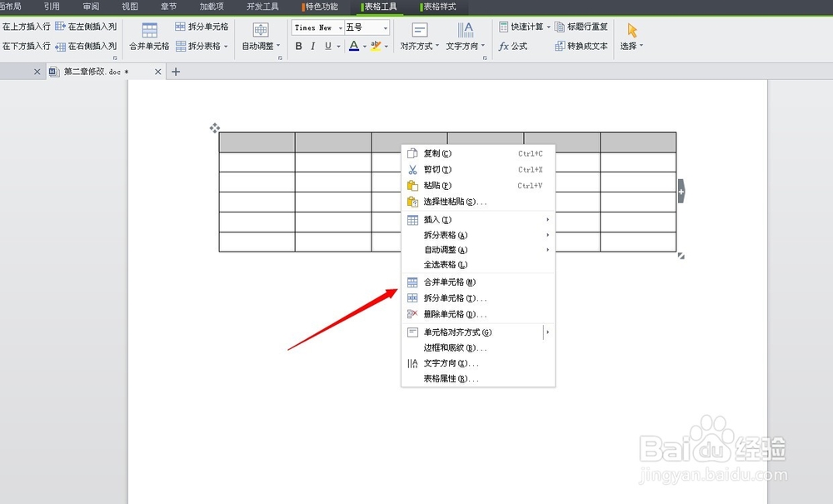Screen dimensions: 833x504
Task: Apply font color A button
Action: pyautogui.click(x=354, y=46)
